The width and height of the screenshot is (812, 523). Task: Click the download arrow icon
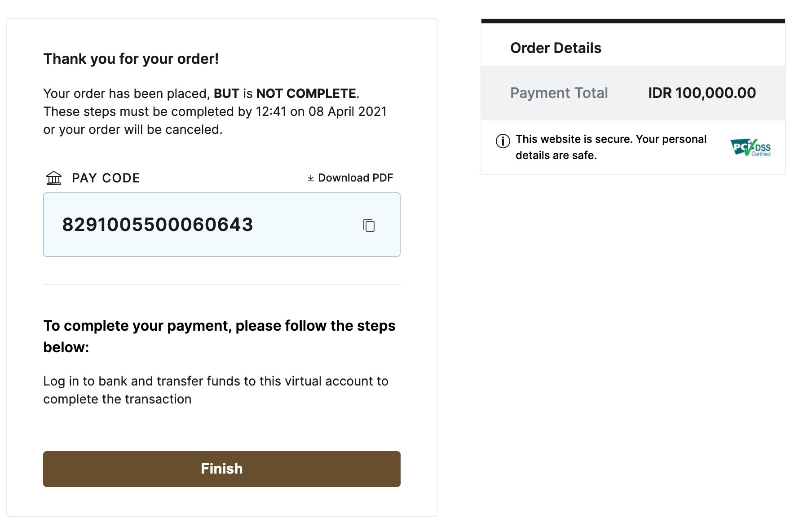pyautogui.click(x=311, y=178)
